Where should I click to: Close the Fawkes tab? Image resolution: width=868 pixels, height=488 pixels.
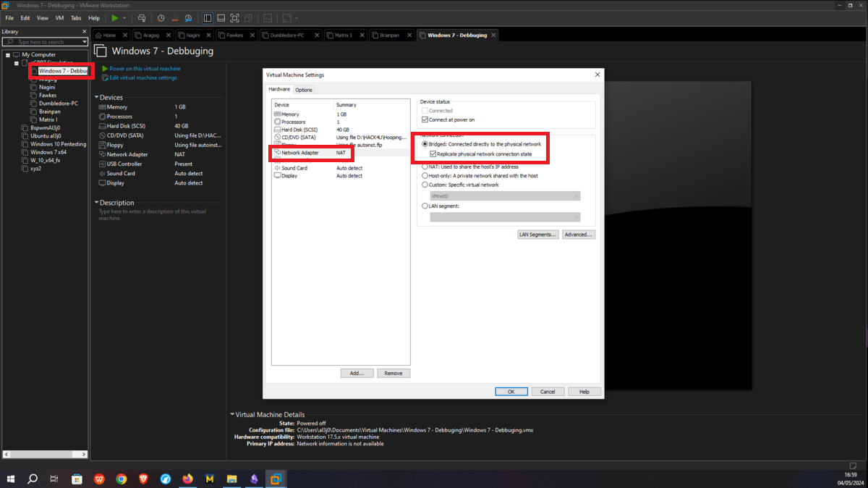tap(253, 35)
